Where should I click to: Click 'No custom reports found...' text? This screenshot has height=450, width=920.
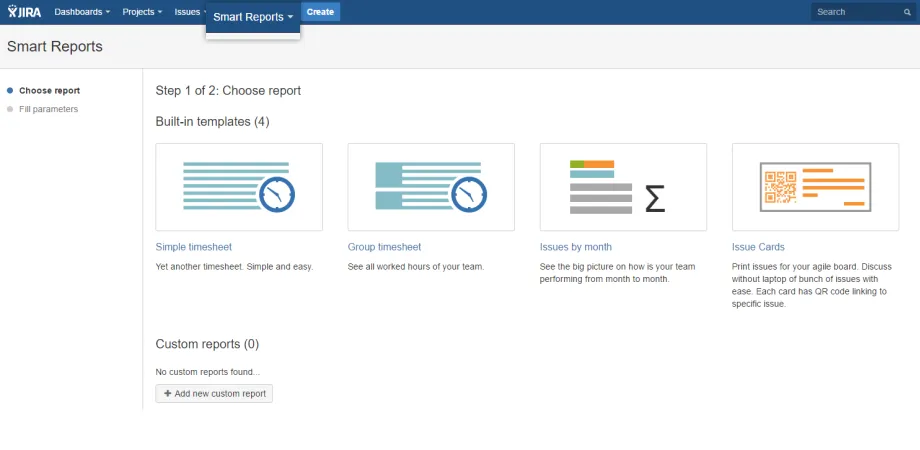[x=208, y=372]
